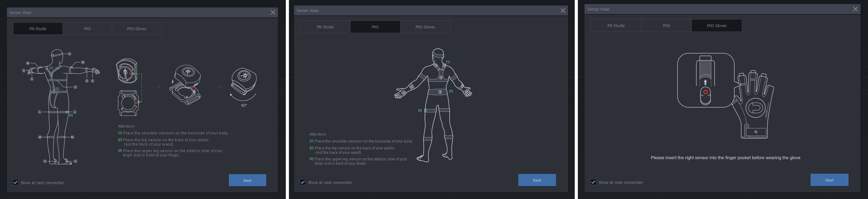Click the H head sensor label on body diagram
The height and width of the screenshot is (199, 868).
click(x=70, y=54)
